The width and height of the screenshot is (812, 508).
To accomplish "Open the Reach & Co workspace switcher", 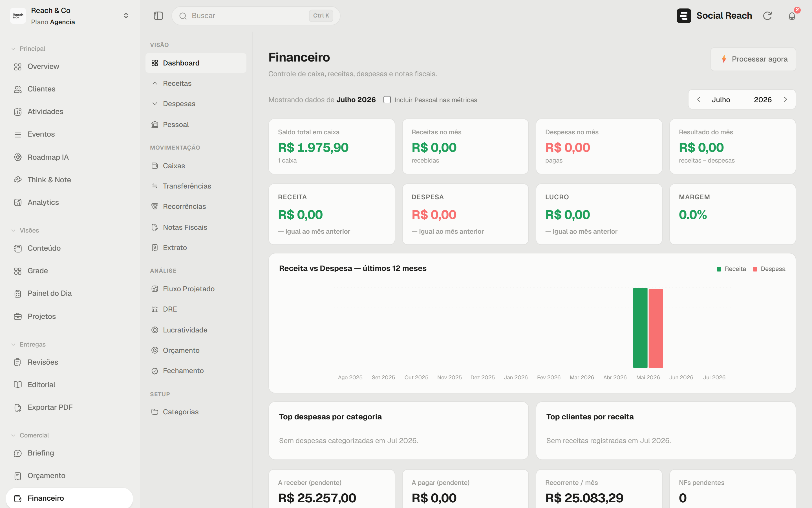I will [x=126, y=16].
